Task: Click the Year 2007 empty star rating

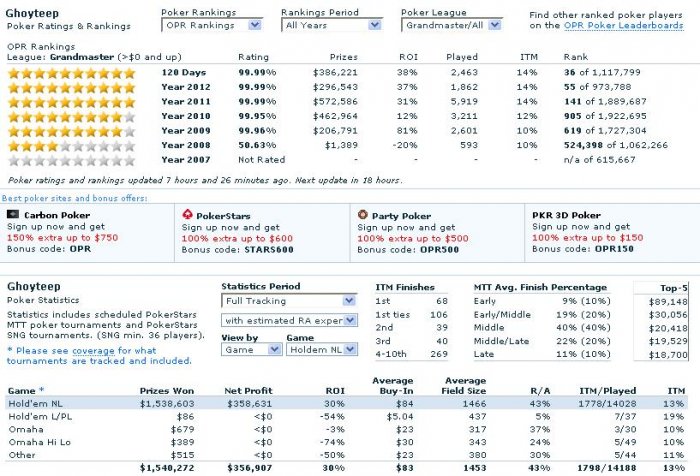Action: pyautogui.click(x=71, y=160)
